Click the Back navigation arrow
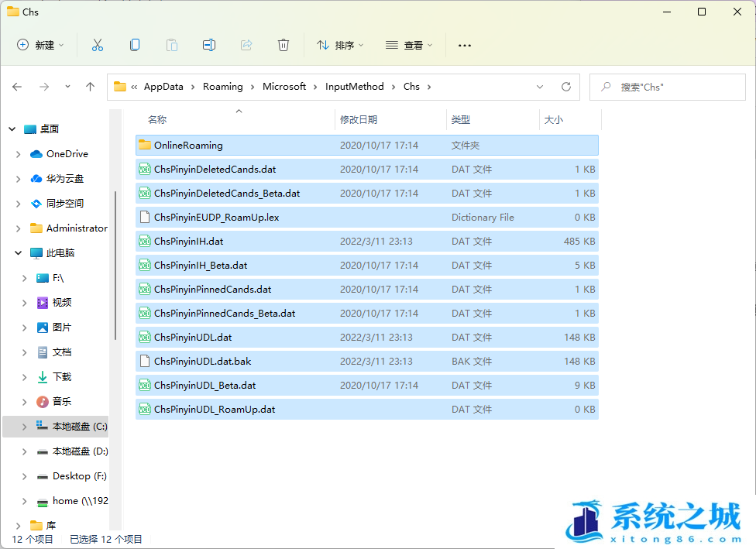Screen dimensions: 756x549 pyautogui.click(x=17, y=87)
